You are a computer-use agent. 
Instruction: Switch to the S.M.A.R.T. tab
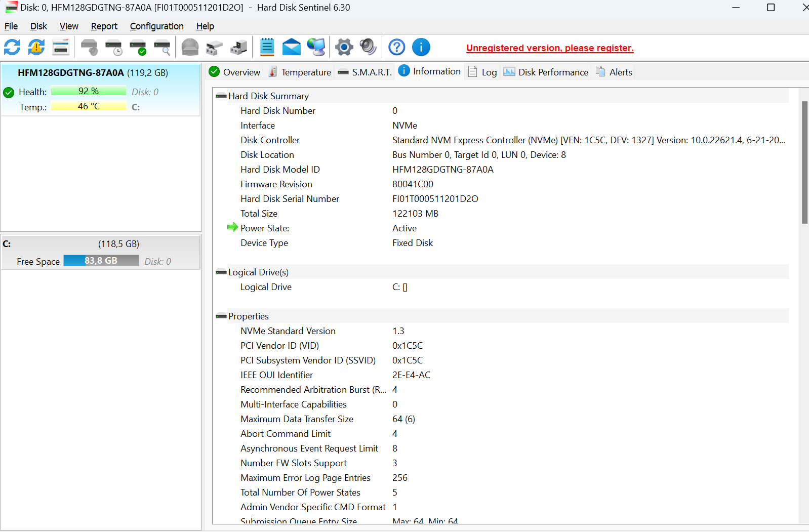pyautogui.click(x=365, y=72)
